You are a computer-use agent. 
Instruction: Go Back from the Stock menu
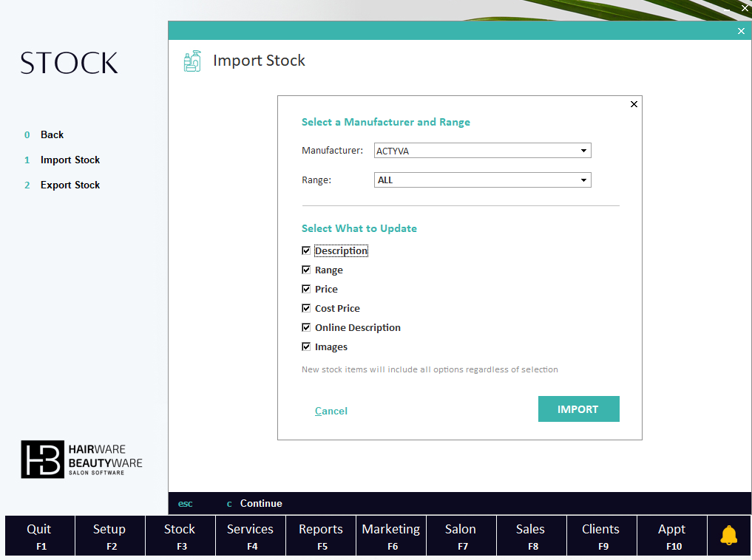52,135
